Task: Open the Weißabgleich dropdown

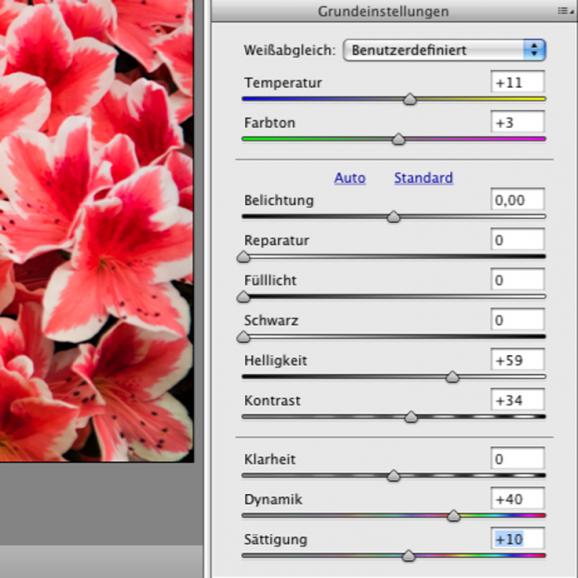Action: (444, 50)
